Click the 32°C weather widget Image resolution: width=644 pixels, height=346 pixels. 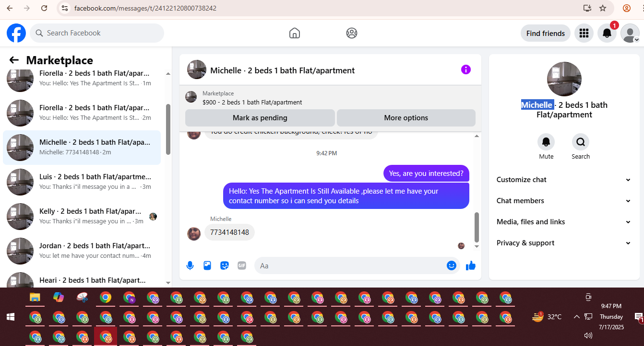pyautogui.click(x=547, y=317)
